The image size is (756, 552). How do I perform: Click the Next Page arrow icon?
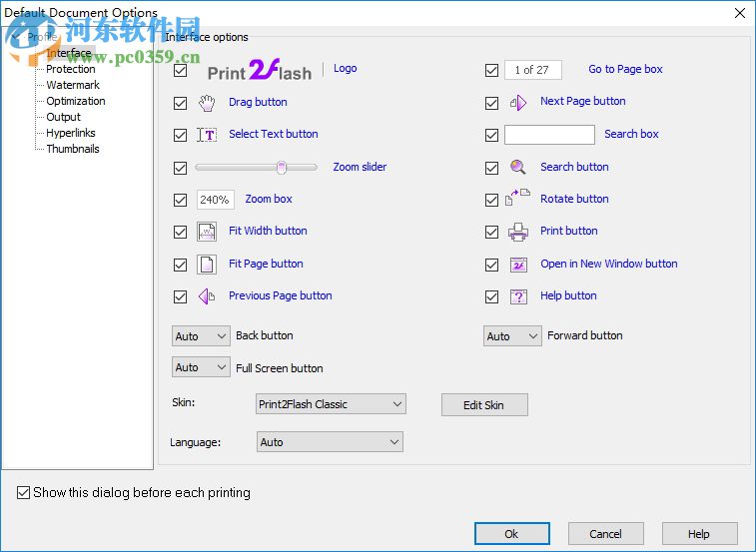tap(518, 102)
